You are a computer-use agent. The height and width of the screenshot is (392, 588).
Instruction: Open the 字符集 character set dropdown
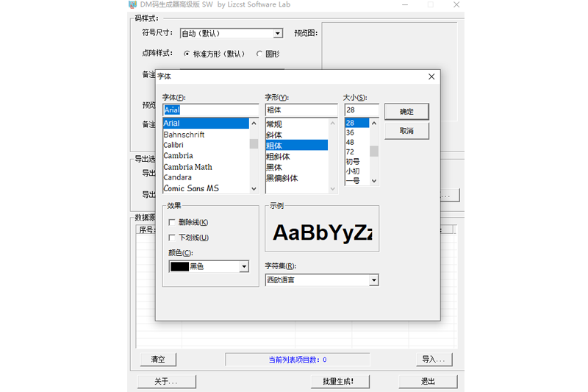pyautogui.click(x=373, y=280)
